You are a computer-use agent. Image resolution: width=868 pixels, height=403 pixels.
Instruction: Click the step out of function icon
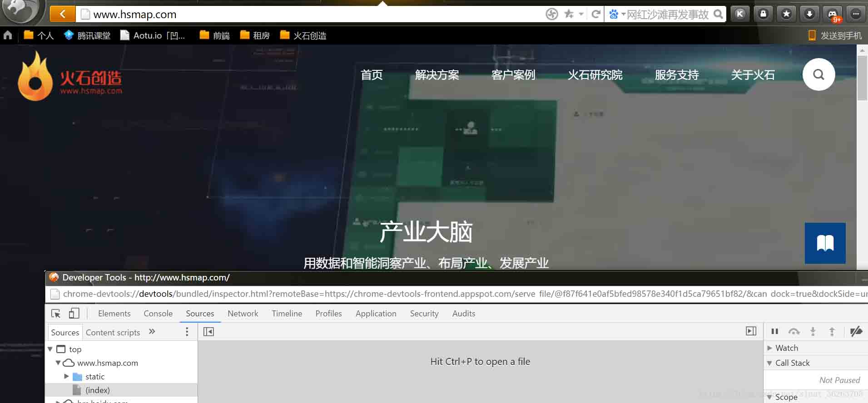[x=832, y=332]
